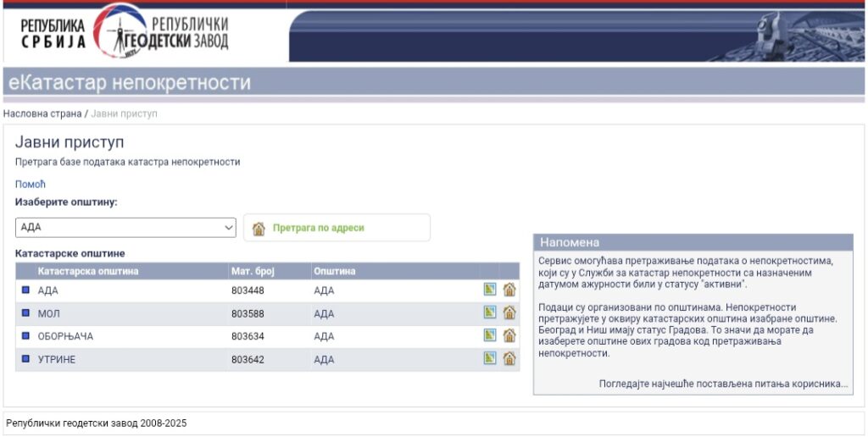Image resolution: width=868 pixels, height=437 pixels.
Task: Click the parcel map icon in АДА row
Action: click(x=490, y=290)
